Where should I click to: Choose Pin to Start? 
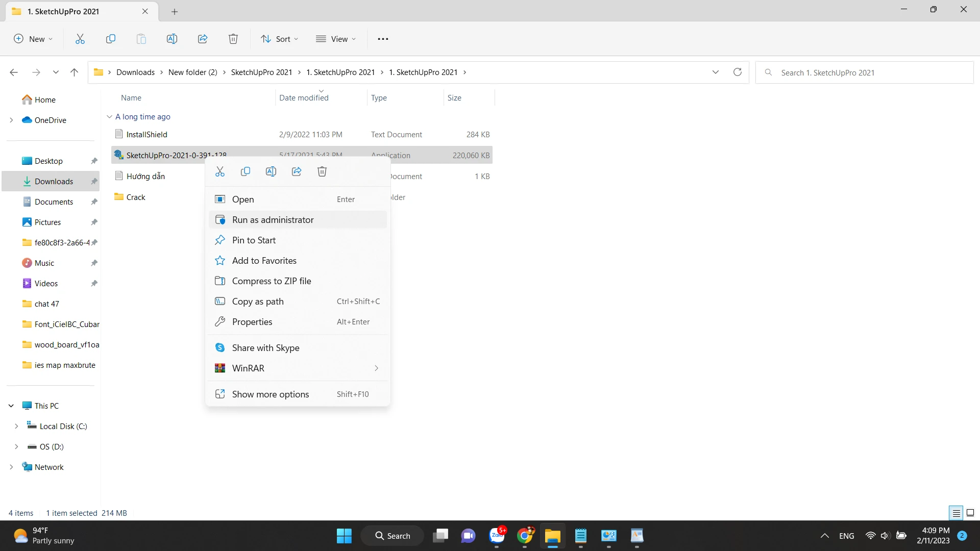coord(298,240)
